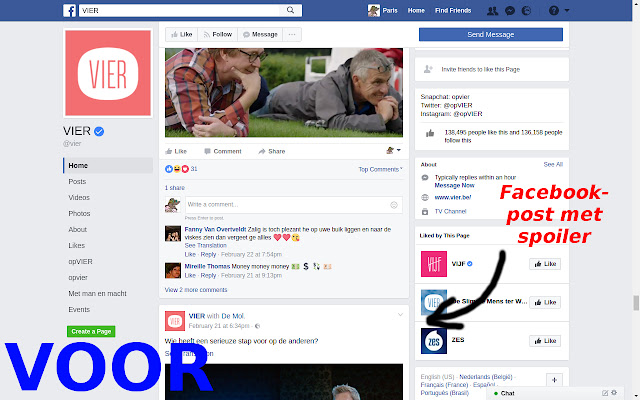Click in the VIER search field
640x400 pixels.
point(180,11)
